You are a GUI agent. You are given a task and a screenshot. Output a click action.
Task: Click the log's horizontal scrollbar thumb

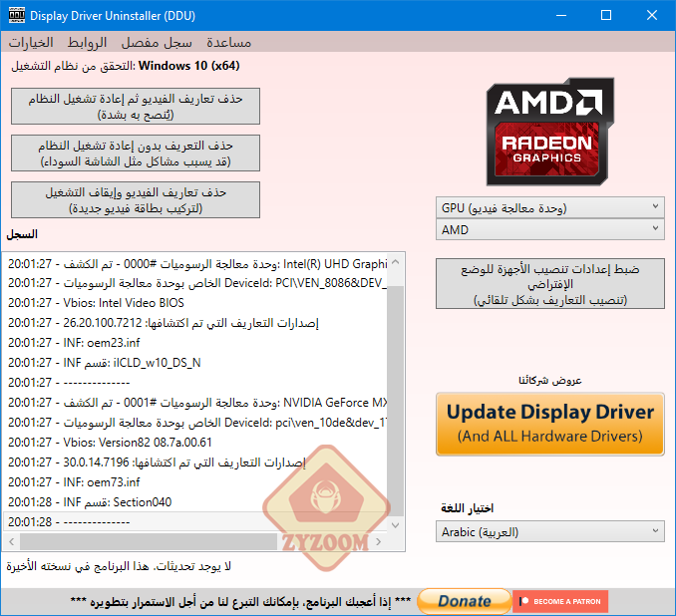click(x=149, y=541)
